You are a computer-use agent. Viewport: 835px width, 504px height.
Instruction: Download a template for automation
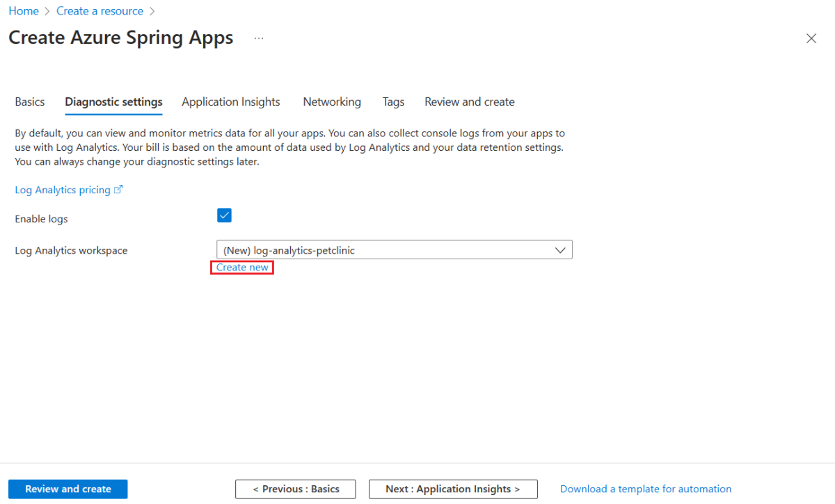click(646, 489)
